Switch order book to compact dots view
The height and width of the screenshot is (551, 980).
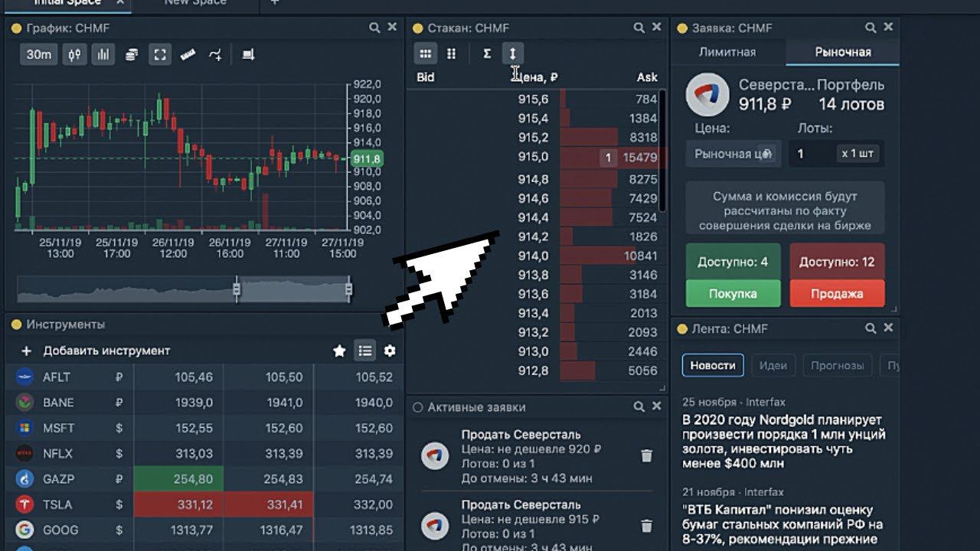[x=452, y=54]
